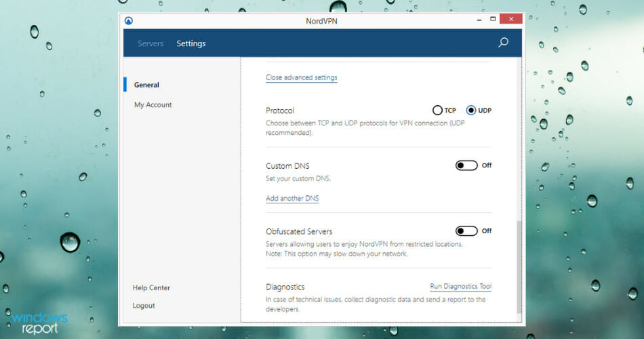Open My Account section
Viewport: 644px width, 339px height.
(x=153, y=105)
